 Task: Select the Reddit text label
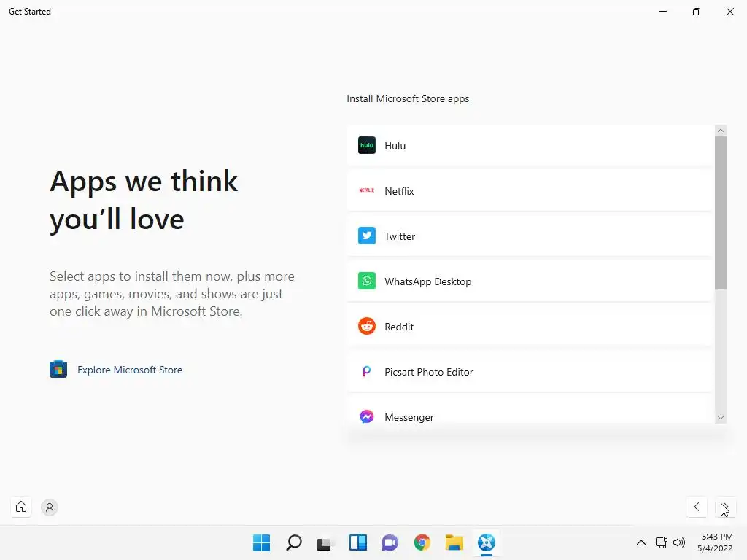[x=399, y=327]
